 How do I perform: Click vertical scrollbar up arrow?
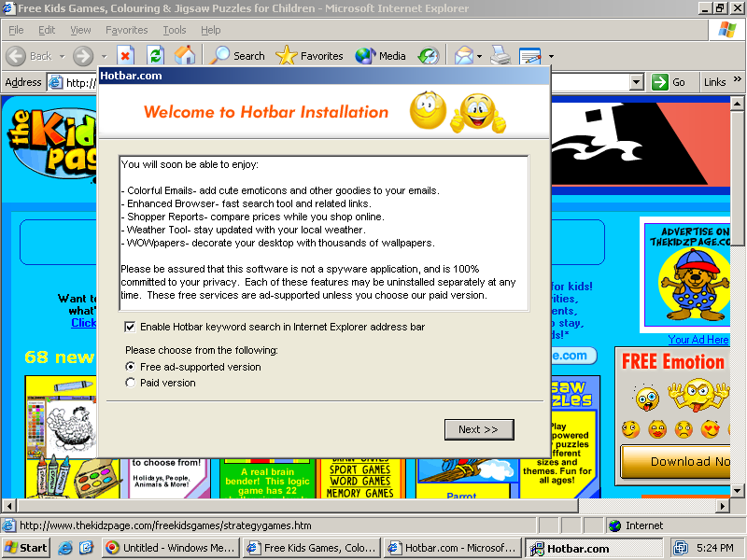pyautogui.click(x=737, y=104)
